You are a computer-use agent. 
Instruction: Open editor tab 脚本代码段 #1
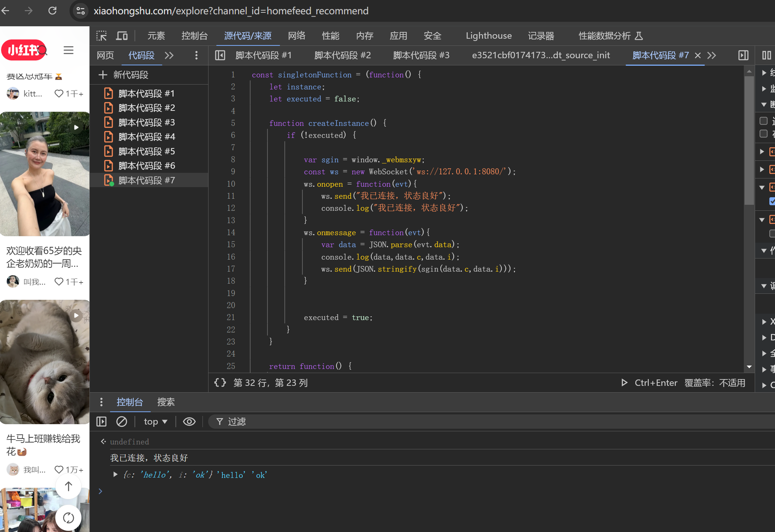click(x=263, y=56)
